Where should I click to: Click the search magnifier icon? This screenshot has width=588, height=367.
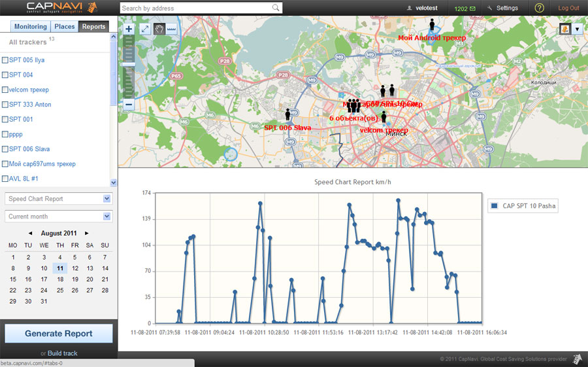[276, 8]
